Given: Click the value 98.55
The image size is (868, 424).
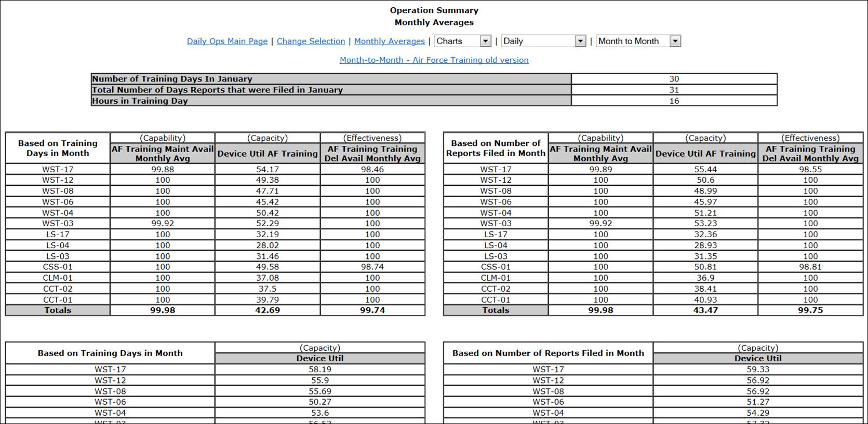Looking at the screenshot, I should (x=810, y=169).
